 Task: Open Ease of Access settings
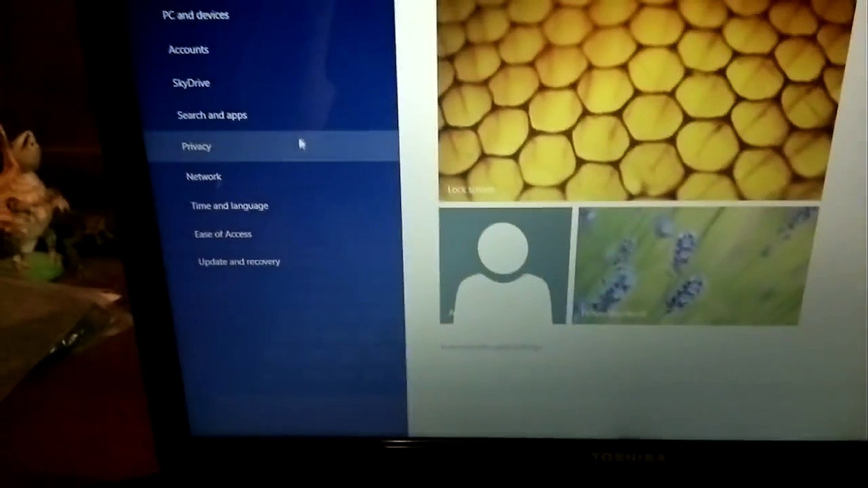tap(223, 234)
